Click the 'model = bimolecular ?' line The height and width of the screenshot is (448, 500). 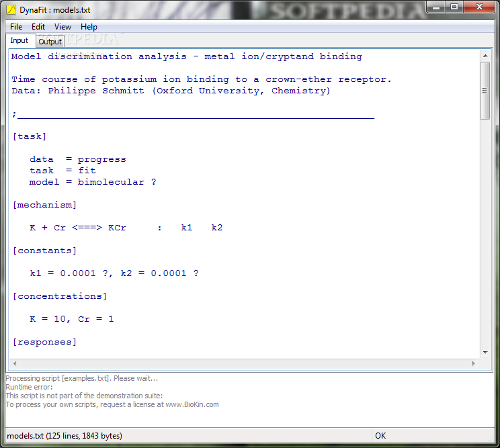93,182
